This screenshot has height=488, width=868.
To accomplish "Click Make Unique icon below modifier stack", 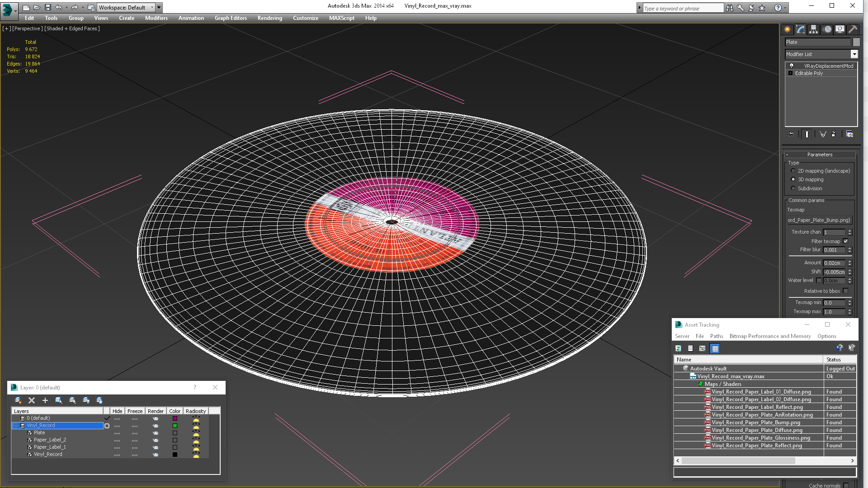I will click(823, 134).
